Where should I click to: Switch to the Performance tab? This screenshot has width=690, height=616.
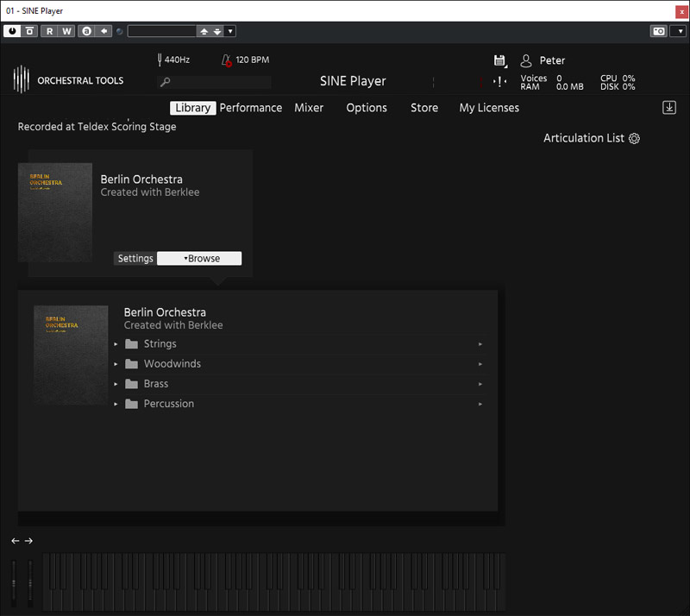(250, 108)
